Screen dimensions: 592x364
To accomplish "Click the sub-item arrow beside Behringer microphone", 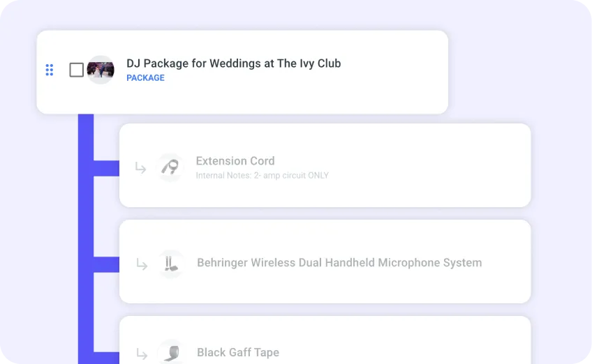I will [142, 264].
